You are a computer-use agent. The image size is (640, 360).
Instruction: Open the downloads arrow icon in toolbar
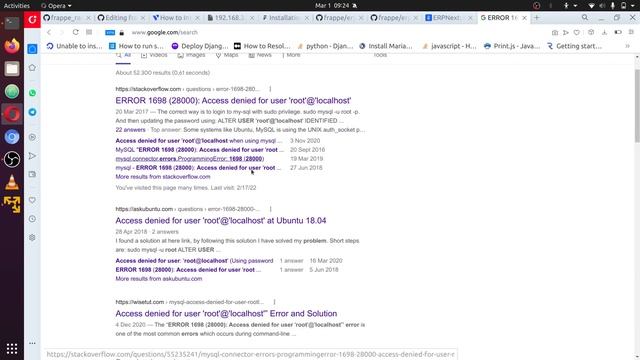[x=604, y=32]
